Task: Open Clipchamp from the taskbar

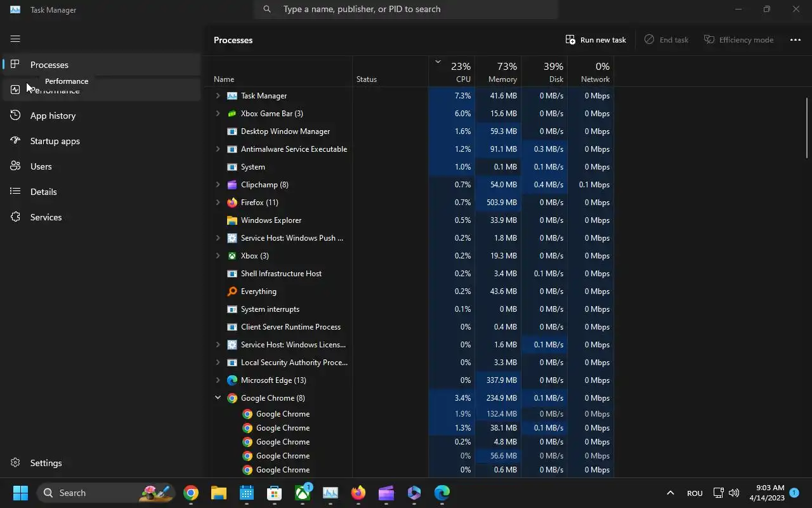Action: pos(386,493)
